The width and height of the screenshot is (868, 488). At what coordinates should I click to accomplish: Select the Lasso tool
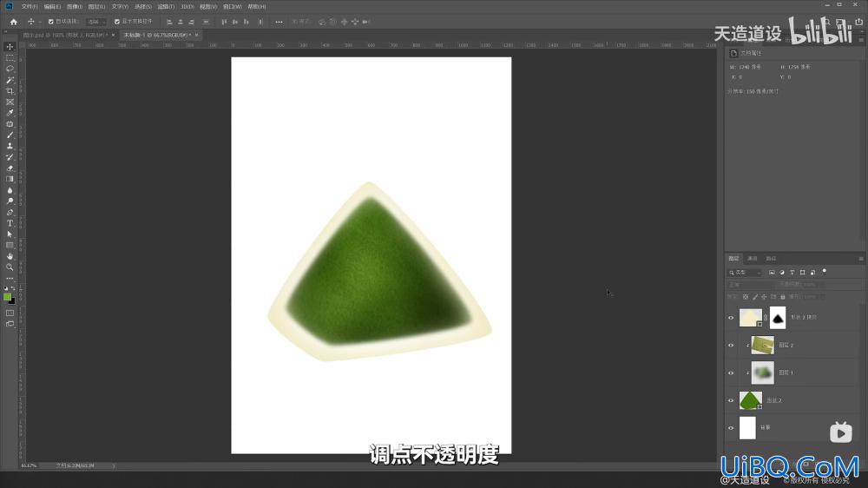pos(10,69)
